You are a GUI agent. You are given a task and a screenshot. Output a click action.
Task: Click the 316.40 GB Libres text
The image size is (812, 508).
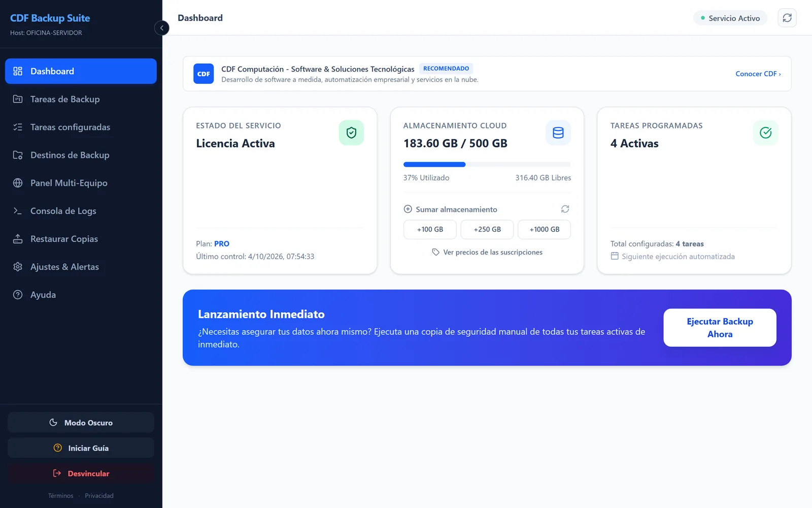[x=543, y=178]
